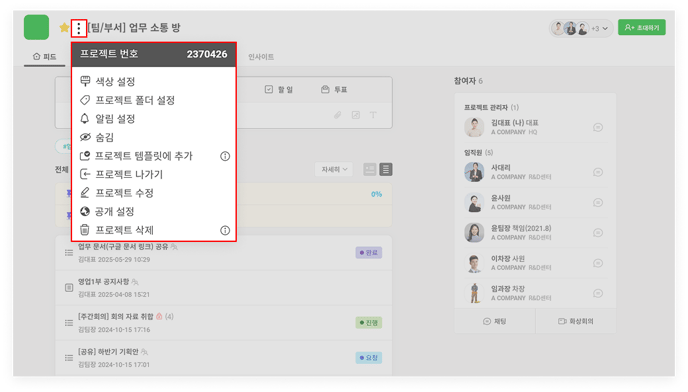Click the project number 2370426
The width and height of the screenshot is (688, 392).
207,54
